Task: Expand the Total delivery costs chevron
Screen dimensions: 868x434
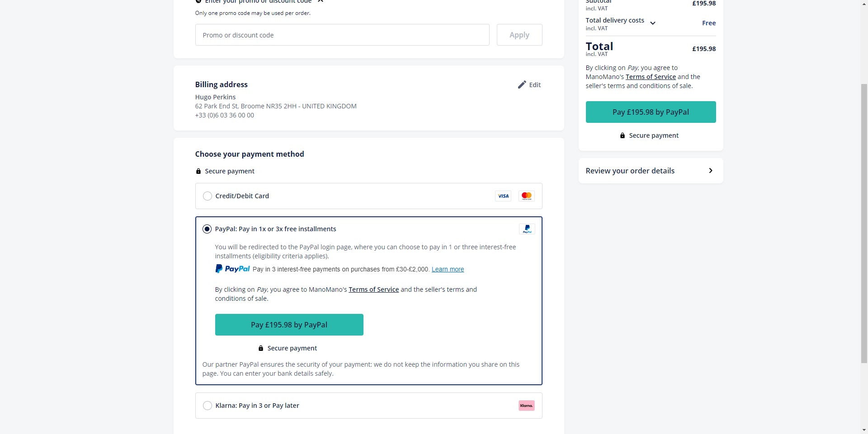Action: coord(653,23)
